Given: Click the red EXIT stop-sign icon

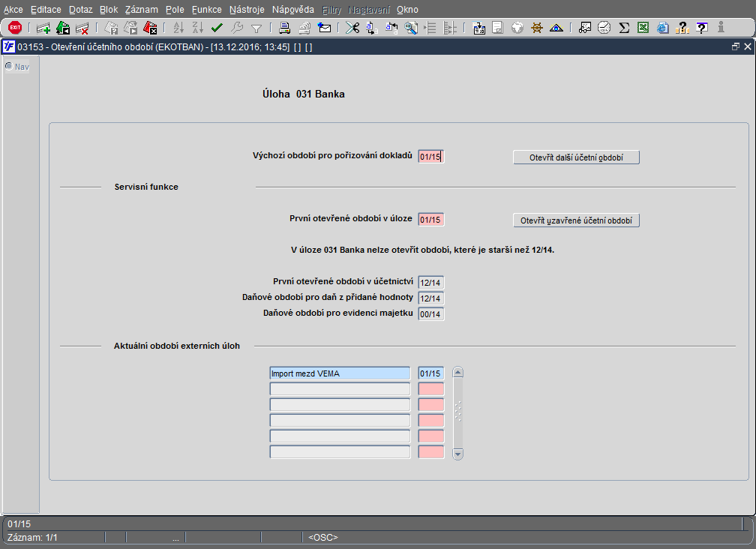Looking at the screenshot, I should [x=15, y=28].
